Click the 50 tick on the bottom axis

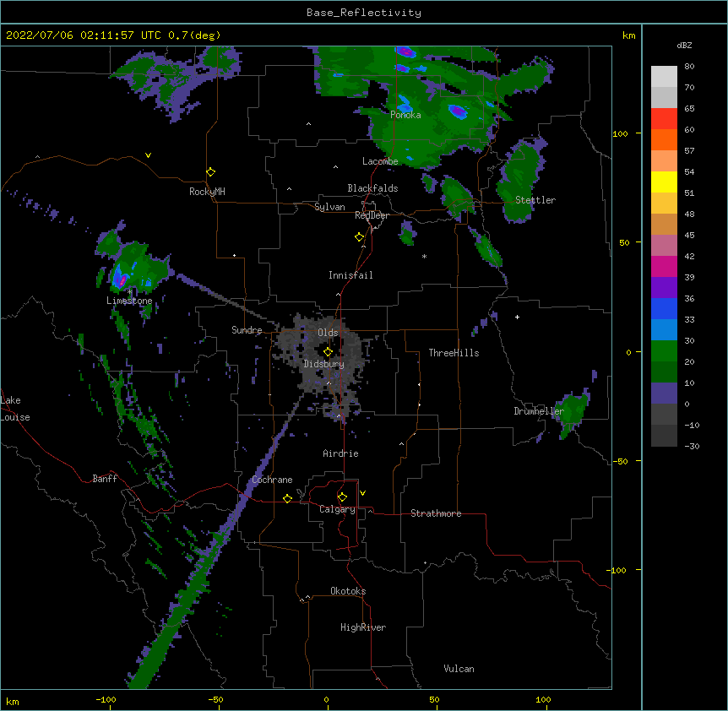[434, 699]
